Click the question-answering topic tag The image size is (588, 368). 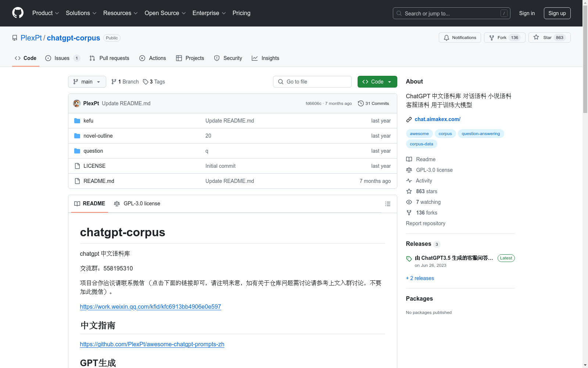[481, 134]
